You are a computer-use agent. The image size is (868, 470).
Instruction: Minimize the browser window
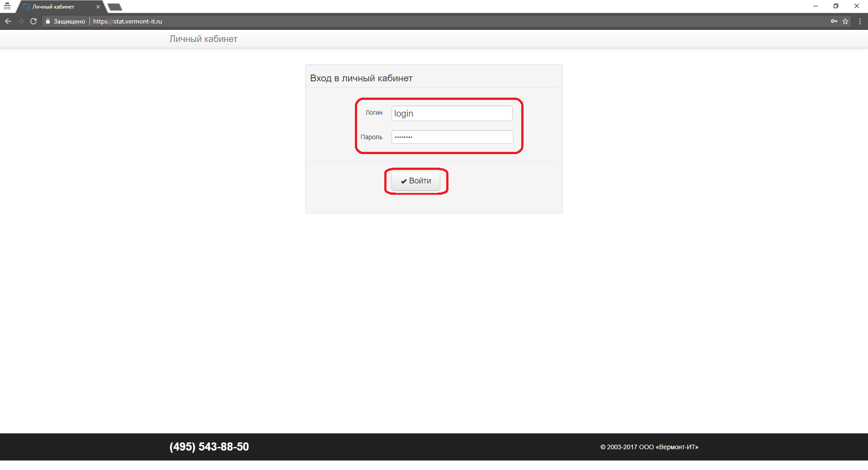[816, 6]
